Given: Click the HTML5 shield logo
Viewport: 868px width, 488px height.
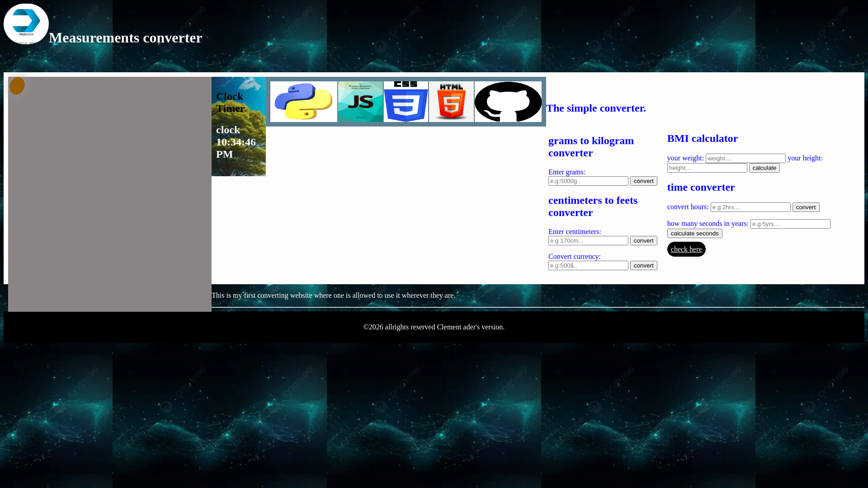Looking at the screenshot, I should tap(451, 102).
